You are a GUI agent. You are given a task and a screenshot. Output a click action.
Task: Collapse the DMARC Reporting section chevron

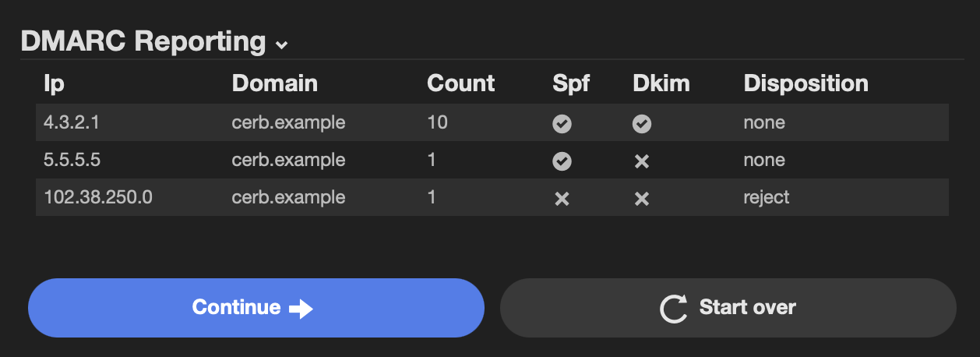point(282,45)
